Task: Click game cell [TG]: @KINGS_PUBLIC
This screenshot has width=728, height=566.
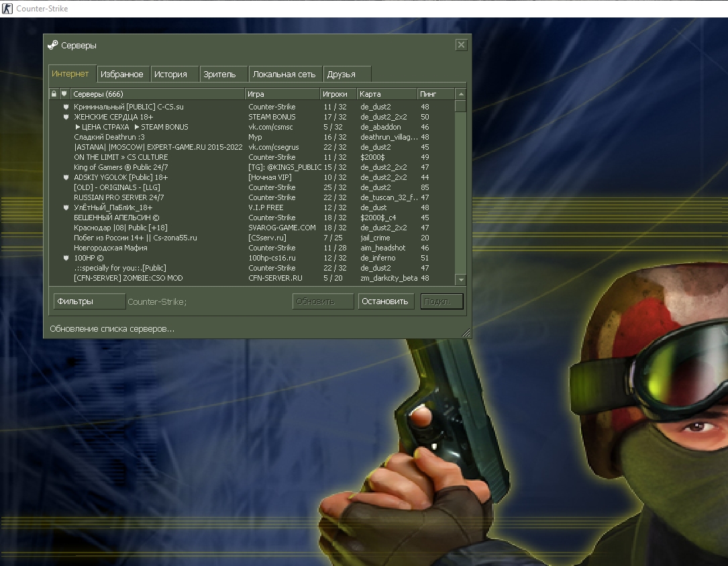Action: [284, 167]
